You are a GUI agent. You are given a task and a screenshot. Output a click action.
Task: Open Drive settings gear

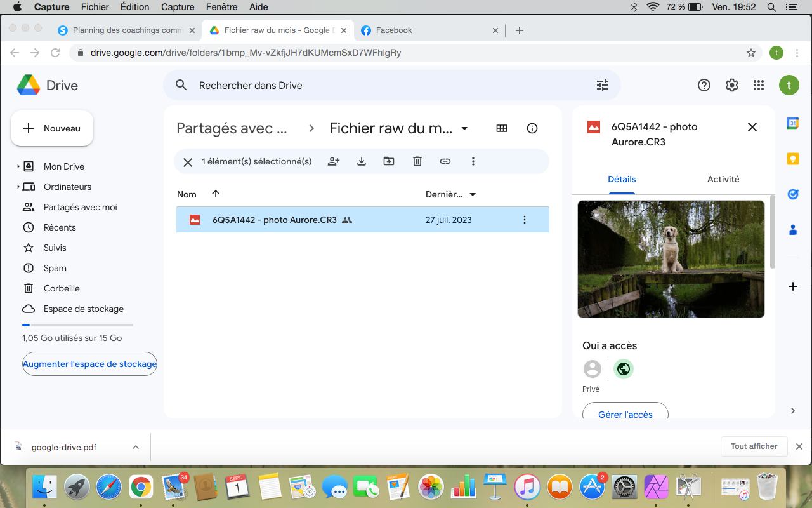732,85
